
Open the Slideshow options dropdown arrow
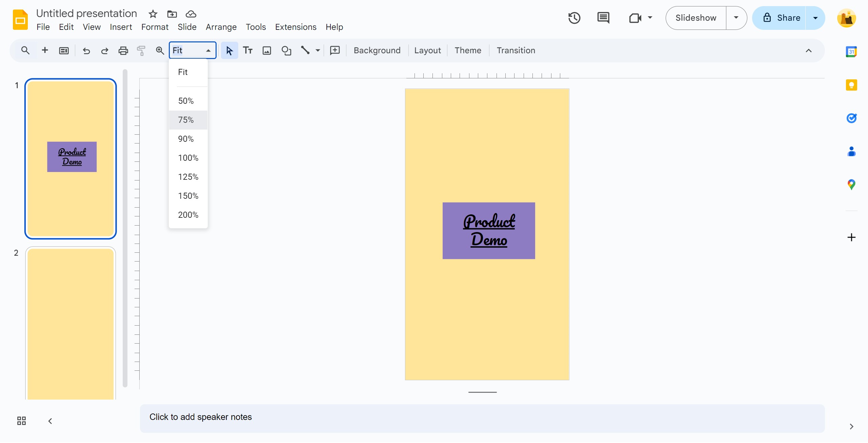pyautogui.click(x=736, y=18)
